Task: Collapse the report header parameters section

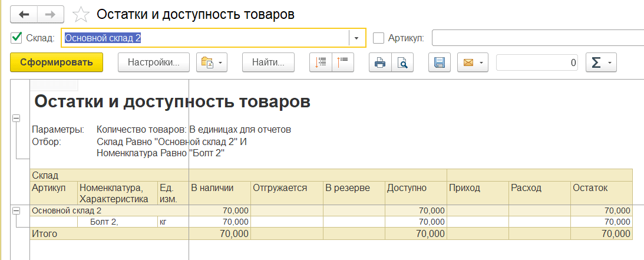Action: tap(16, 119)
